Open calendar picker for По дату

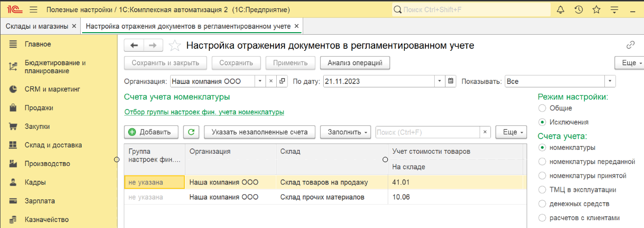[451, 81]
